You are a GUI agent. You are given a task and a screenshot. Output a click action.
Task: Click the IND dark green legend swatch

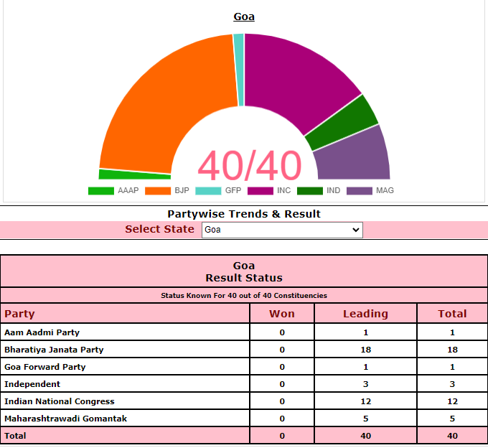310,190
